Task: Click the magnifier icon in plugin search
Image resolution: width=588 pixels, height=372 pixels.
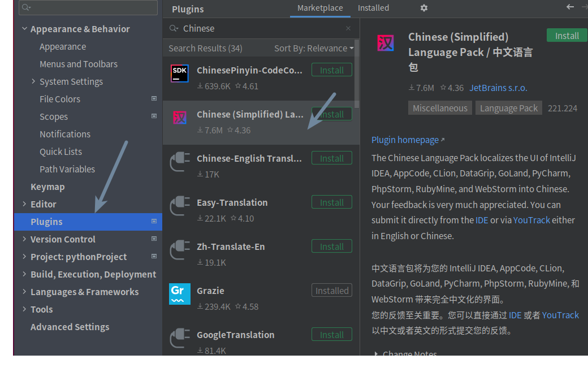Action: click(x=174, y=28)
